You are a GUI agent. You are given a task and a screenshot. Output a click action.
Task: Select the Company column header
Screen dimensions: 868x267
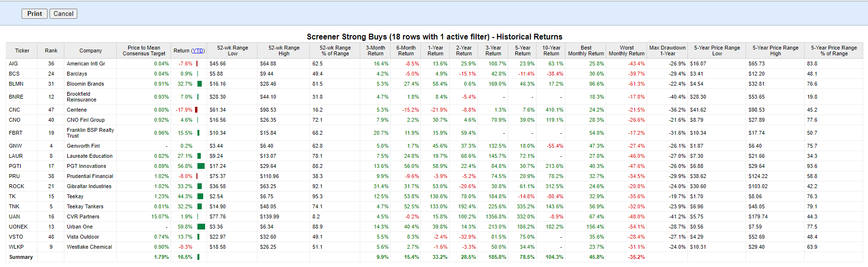[90, 51]
